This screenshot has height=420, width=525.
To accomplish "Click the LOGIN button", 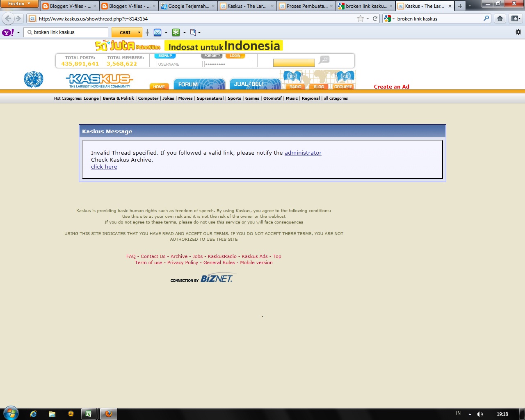I will tap(235, 56).
